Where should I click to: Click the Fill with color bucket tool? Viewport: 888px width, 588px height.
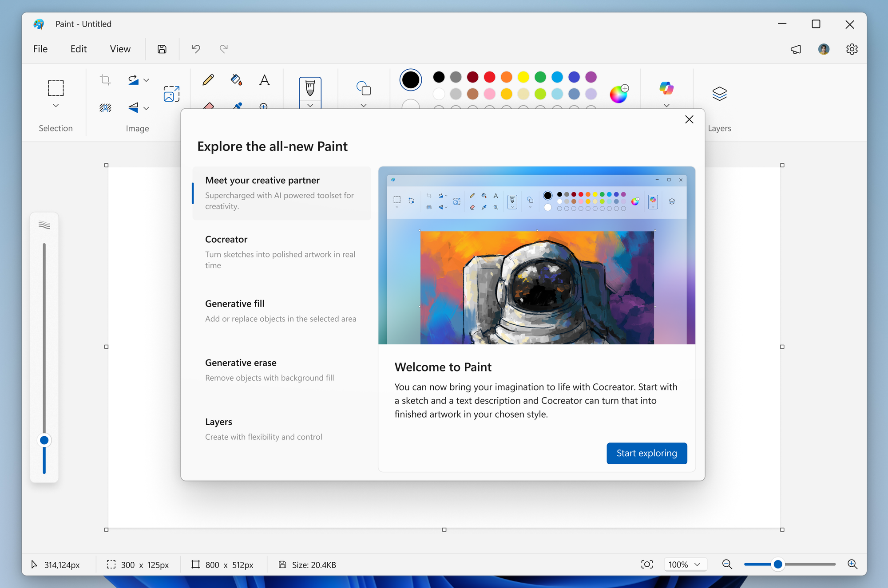236,80
